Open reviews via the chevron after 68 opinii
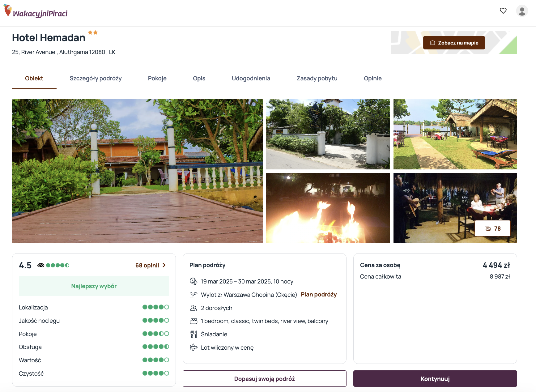The image size is (536, 392). click(164, 265)
